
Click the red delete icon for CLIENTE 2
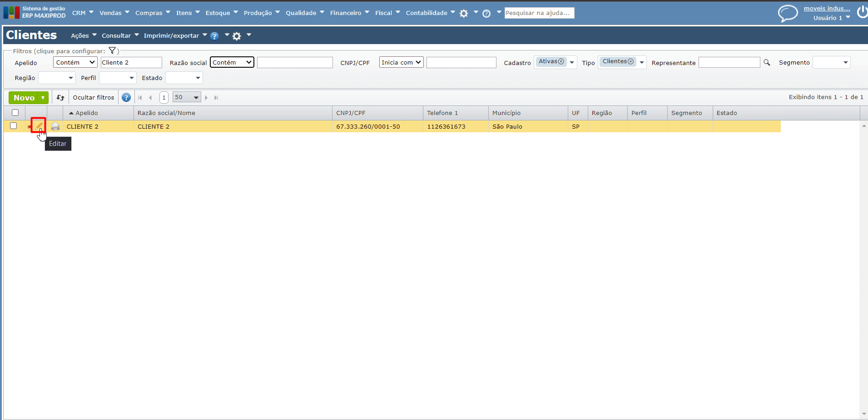[30, 127]
